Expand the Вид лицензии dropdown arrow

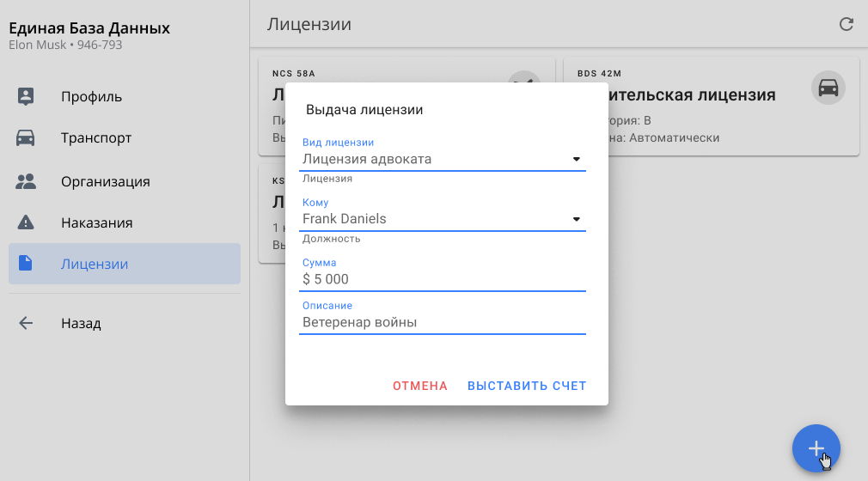pos(577,159)
